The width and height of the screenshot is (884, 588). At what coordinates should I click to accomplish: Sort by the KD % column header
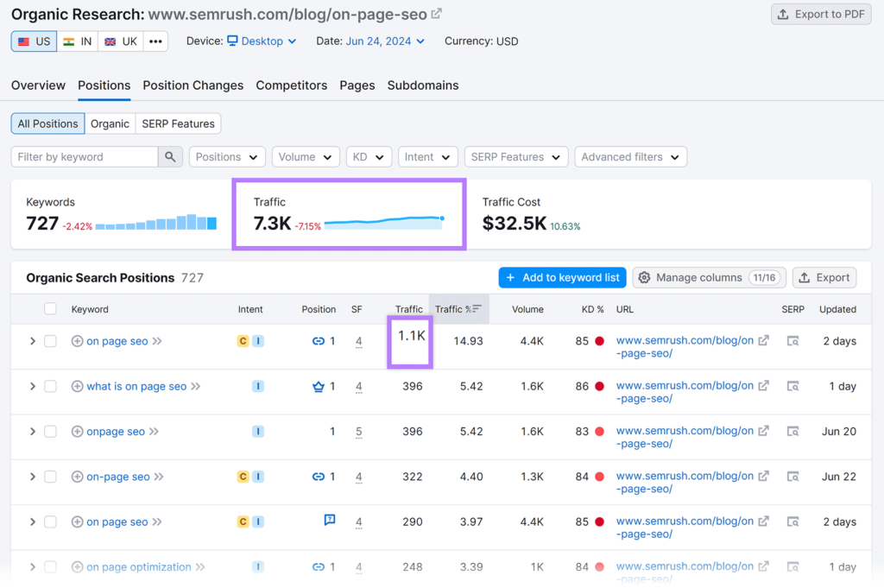tap(592, 309)
